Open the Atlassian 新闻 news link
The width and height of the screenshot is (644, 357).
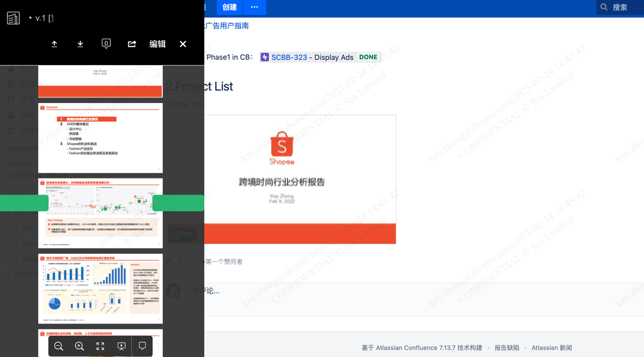(552, 348)
